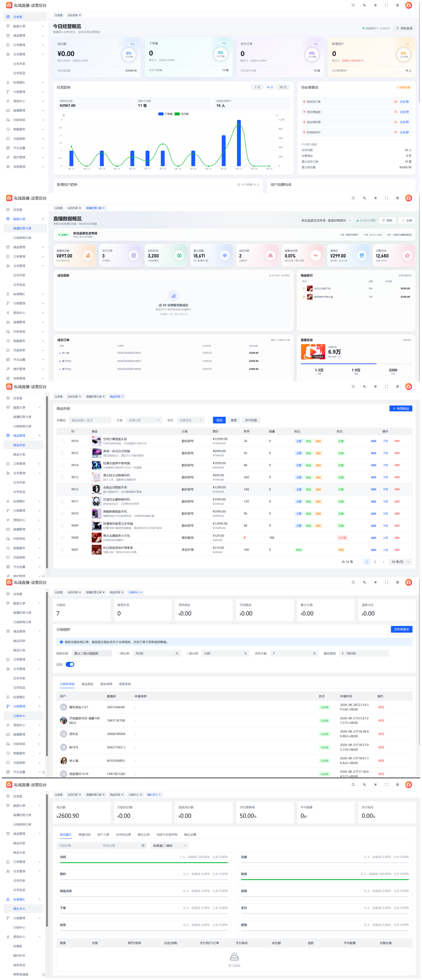
Task: Collapse the highlighted 分销管理 sidebar group
Action: point(40,706)
